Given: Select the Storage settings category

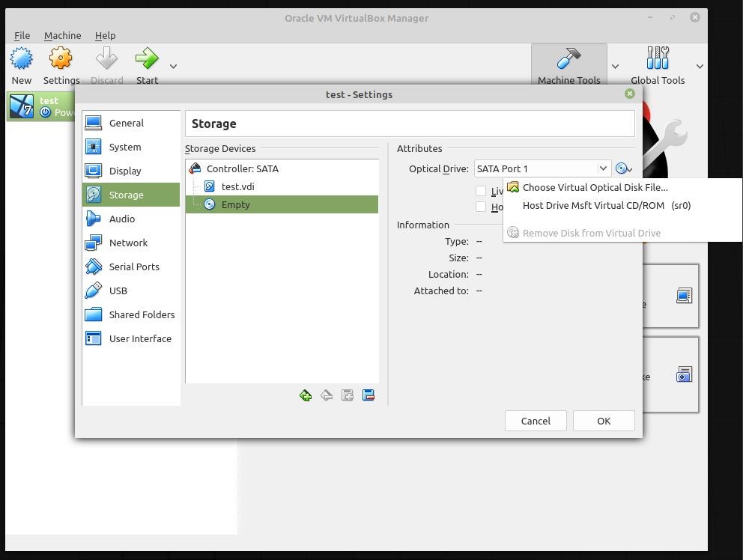Looking at the screenshot, I should pos(131,195).
